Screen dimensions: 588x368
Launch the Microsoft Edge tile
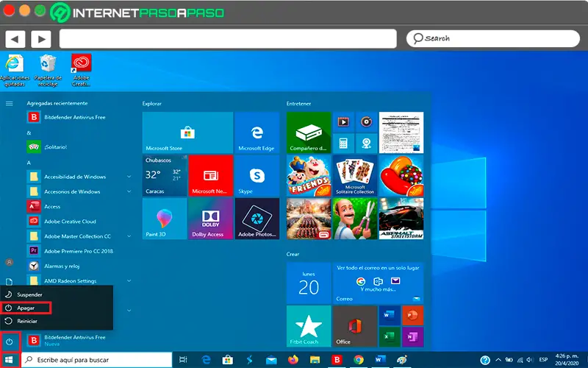(257, 132)
